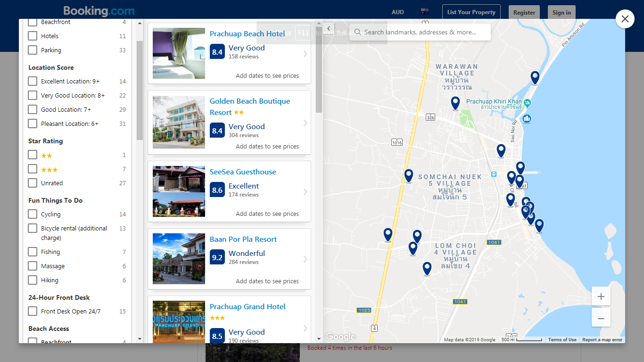Open Prachuap Grand Hotel link

[x=248, y=307]
